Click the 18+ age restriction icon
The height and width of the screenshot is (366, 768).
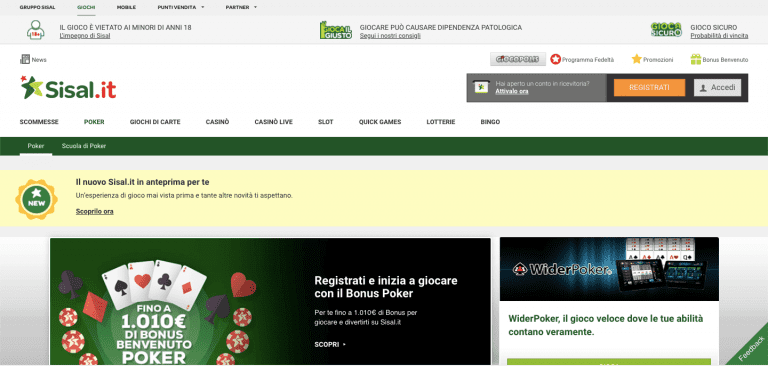(36, 30)
